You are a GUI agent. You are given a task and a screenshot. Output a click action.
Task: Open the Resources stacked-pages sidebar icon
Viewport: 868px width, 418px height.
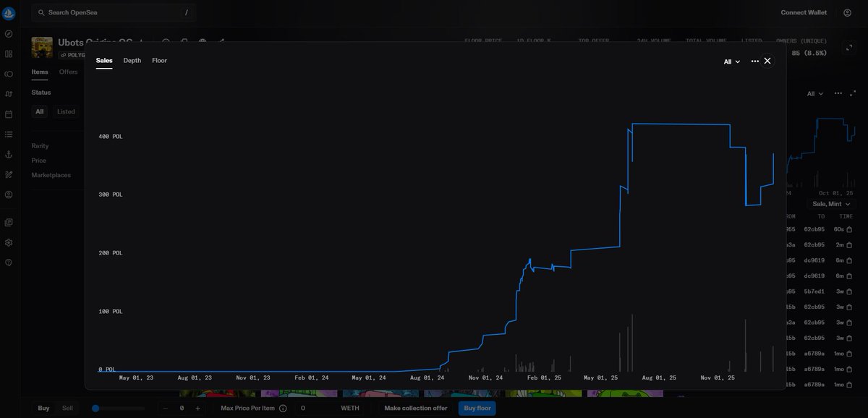[9, 223]
